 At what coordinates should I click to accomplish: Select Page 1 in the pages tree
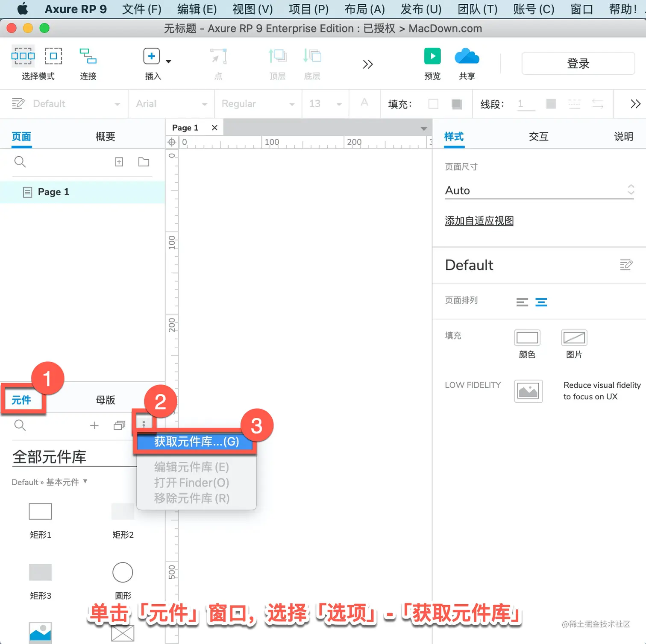click(82, 192)
